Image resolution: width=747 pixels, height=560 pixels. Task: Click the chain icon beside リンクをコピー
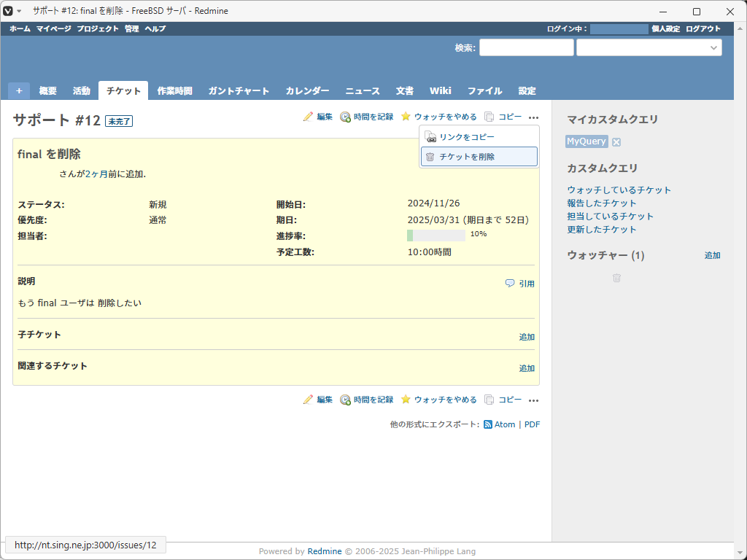click(430, 137)
